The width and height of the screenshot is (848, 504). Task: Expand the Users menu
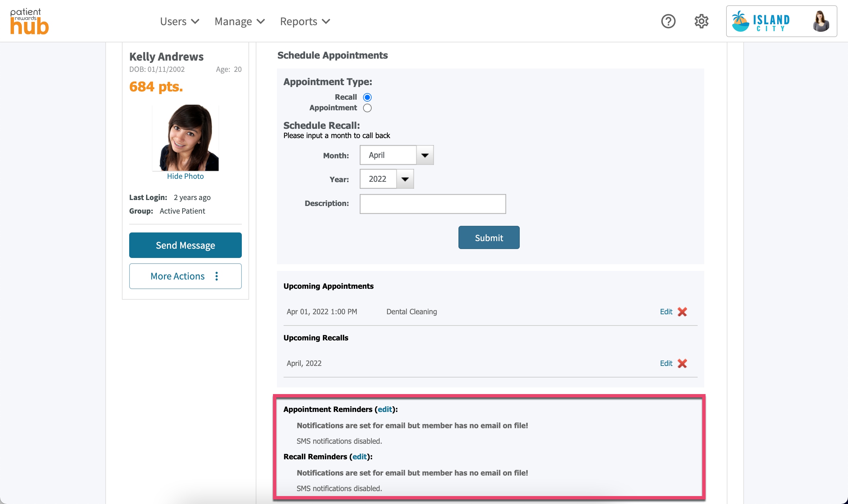(180, 22)
